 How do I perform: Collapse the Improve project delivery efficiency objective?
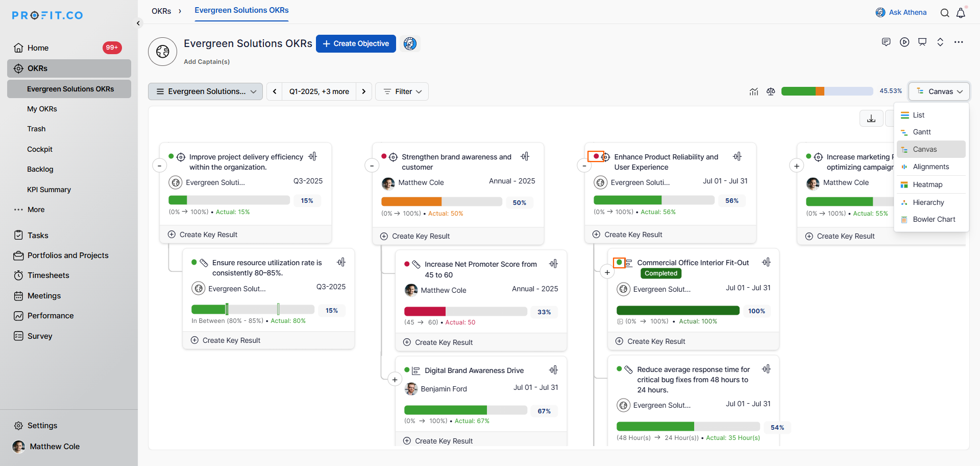(x=159, y=166)
